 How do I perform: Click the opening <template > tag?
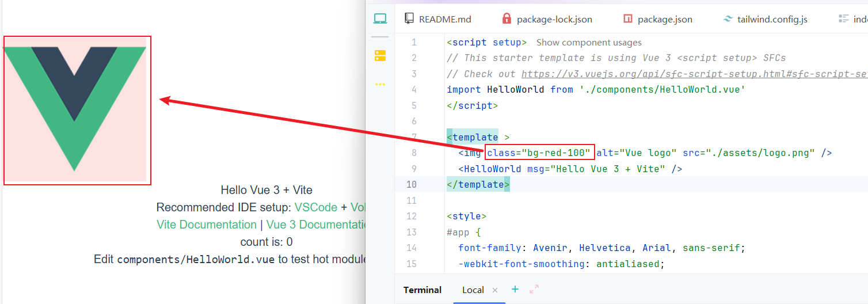point(478,138)
